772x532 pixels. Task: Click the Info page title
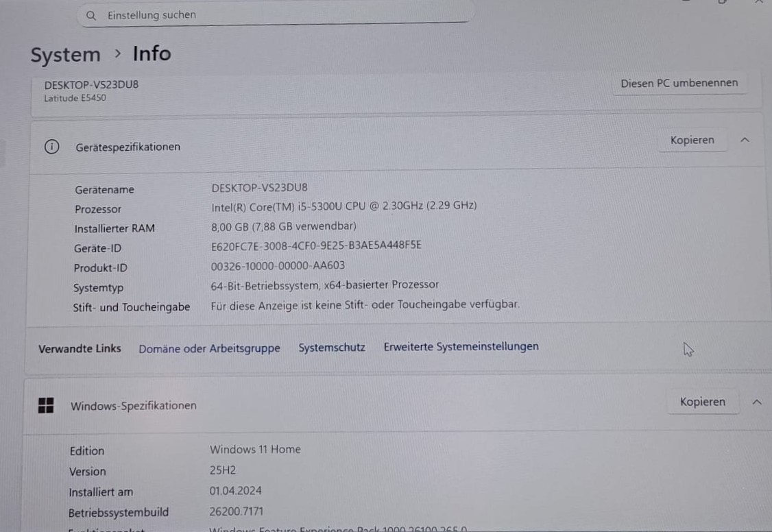point(152,53)
